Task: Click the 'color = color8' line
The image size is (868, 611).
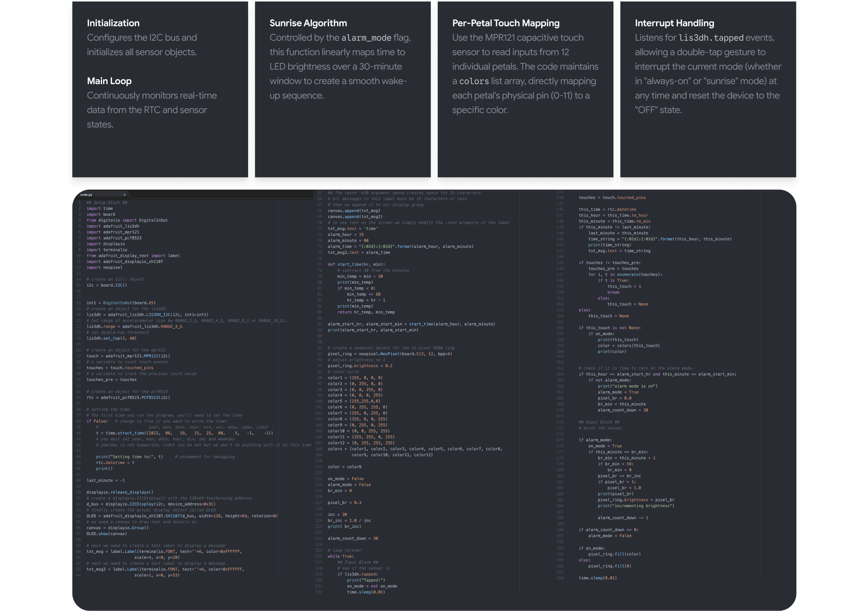Action: [344, 467]
